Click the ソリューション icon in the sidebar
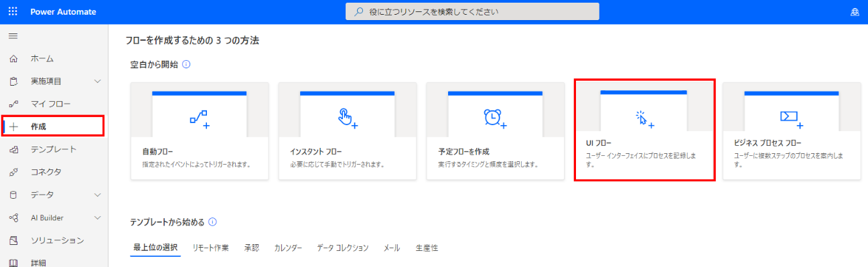 (x=13, y=240)
